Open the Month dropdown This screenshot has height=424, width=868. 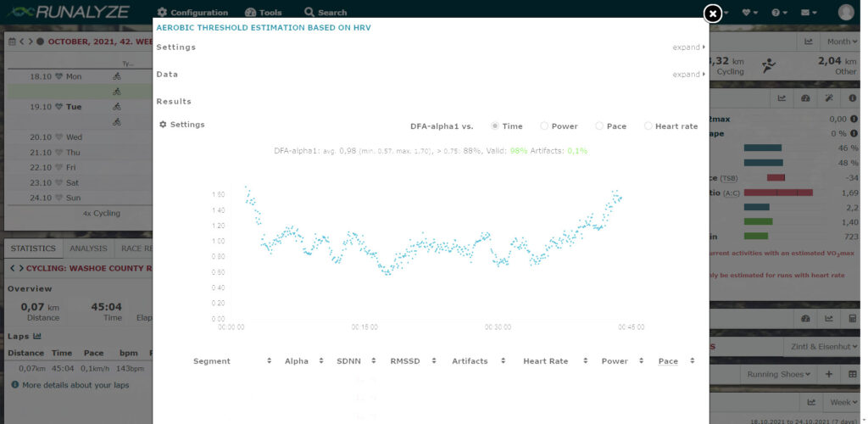point(842,42)
